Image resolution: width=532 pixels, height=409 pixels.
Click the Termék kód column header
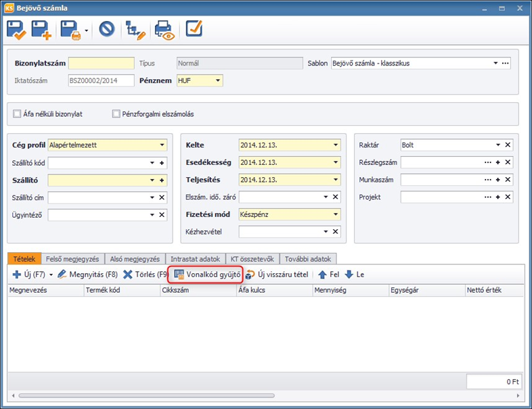122,291
